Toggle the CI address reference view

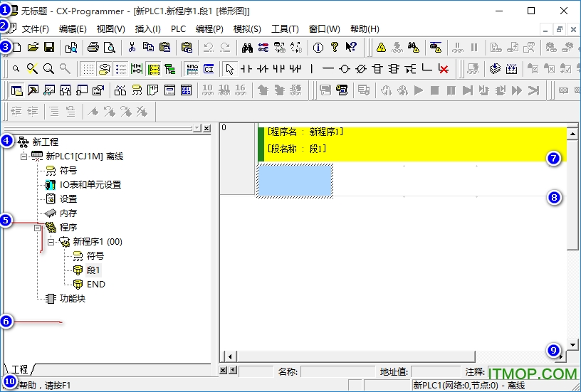click(209, 69)
